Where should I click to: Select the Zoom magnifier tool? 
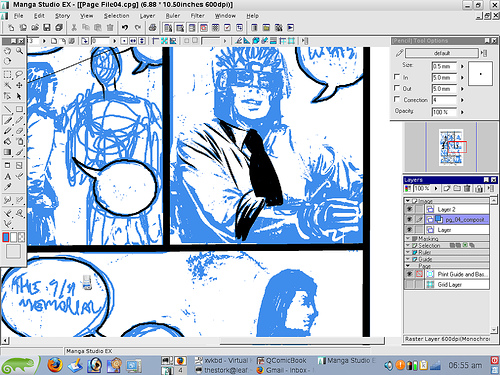coord(20,51)
